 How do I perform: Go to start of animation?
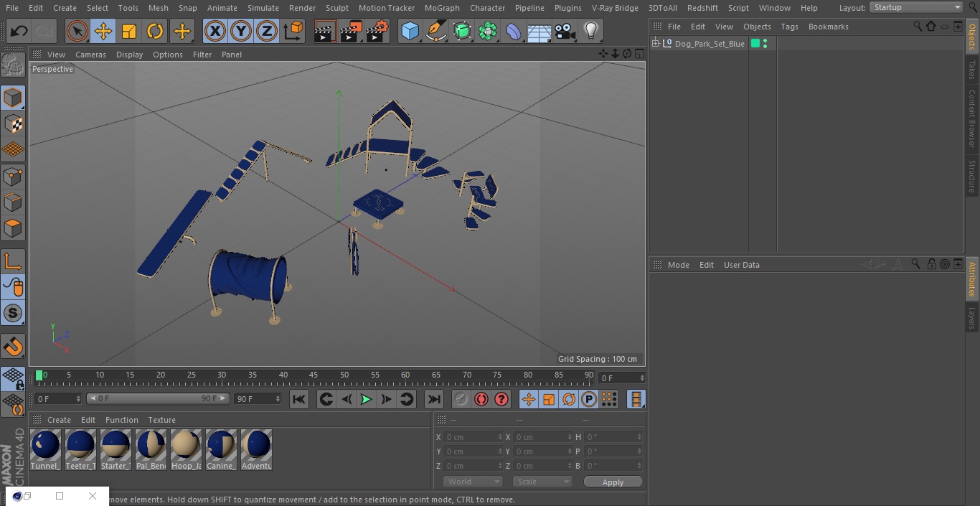299,399
